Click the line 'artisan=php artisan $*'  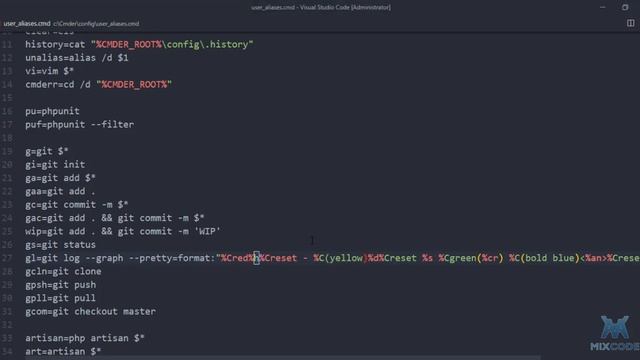(85, 338)
